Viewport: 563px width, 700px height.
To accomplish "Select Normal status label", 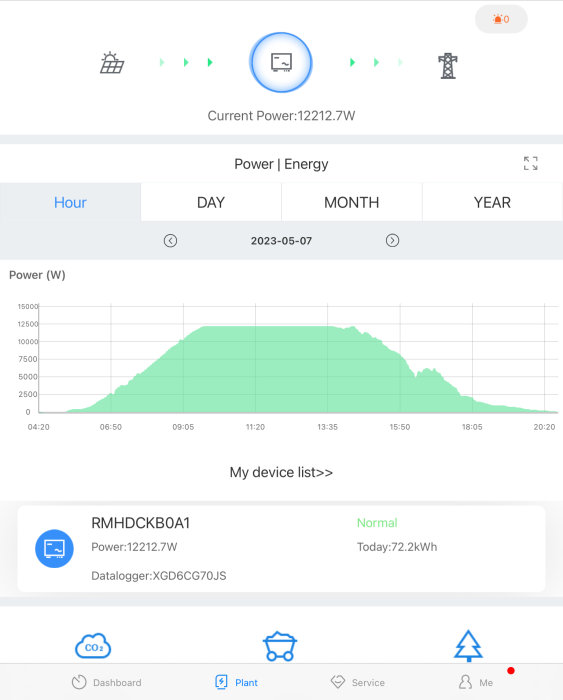I will coord(377,523).
